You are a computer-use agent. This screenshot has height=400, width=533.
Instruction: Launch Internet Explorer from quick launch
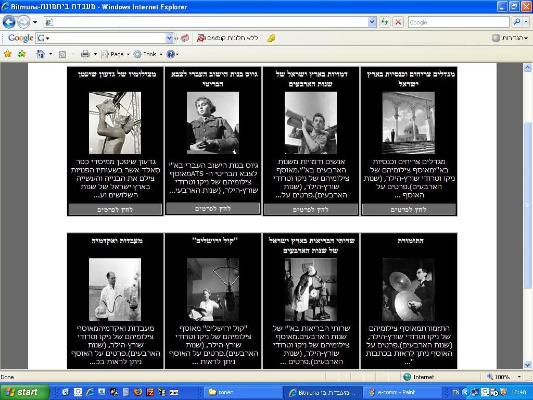(x=90, y=392)
